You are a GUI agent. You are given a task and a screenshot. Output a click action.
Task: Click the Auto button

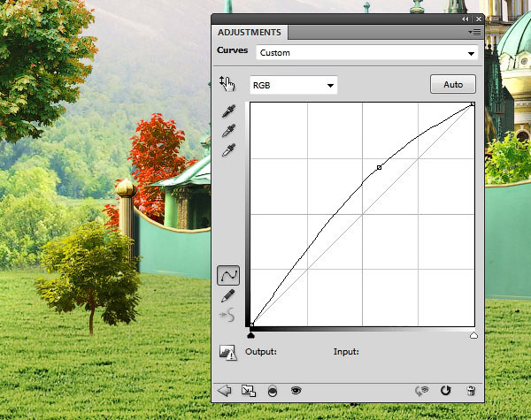[453, 84]
